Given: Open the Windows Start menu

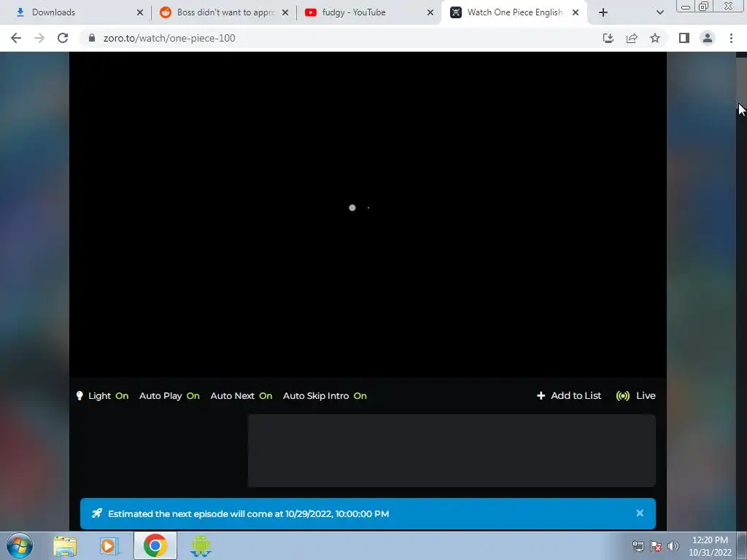Looking at the screenshot, I should 20,545.
